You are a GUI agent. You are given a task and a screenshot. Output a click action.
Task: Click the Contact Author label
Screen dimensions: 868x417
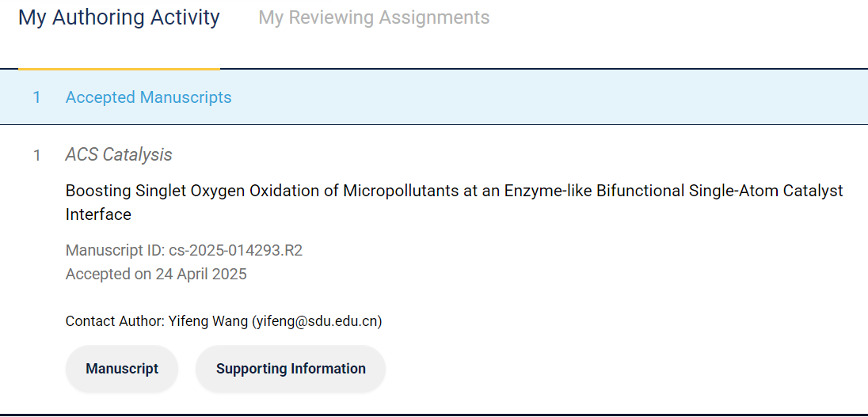114,321
